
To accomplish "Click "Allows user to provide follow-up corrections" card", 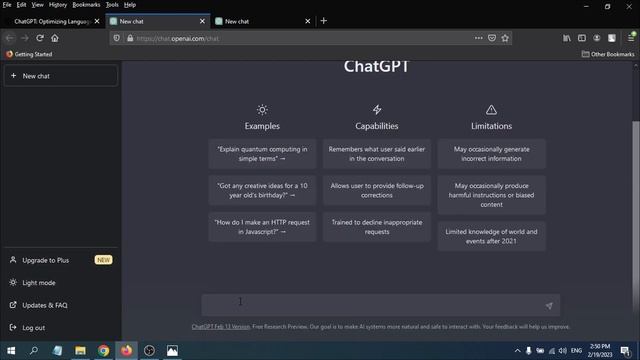I will 377,190.
